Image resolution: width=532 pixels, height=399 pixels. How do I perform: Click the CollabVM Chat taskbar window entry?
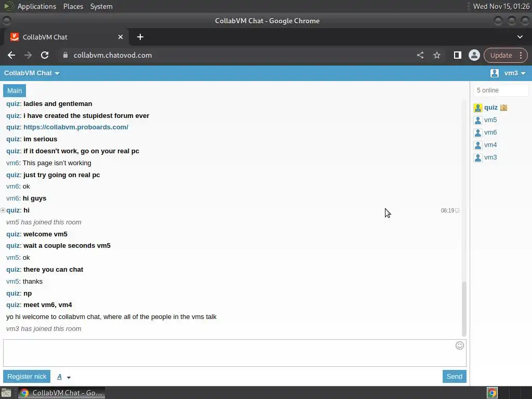(x=61, y=393)
